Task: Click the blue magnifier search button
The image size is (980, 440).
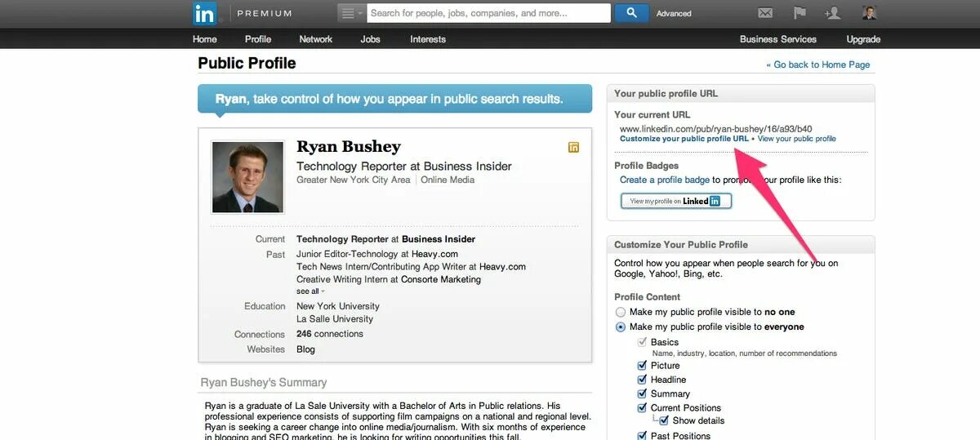Action: coord(631,13)
